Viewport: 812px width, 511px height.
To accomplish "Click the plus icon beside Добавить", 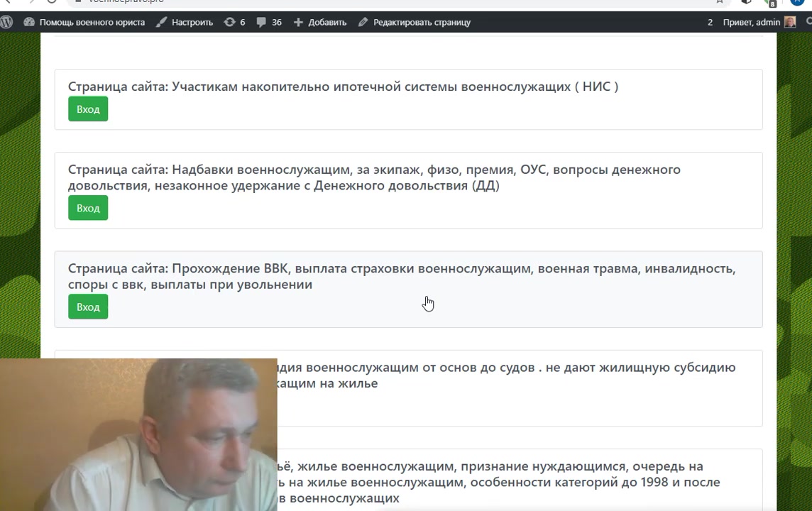I will [x=298, y=22].
